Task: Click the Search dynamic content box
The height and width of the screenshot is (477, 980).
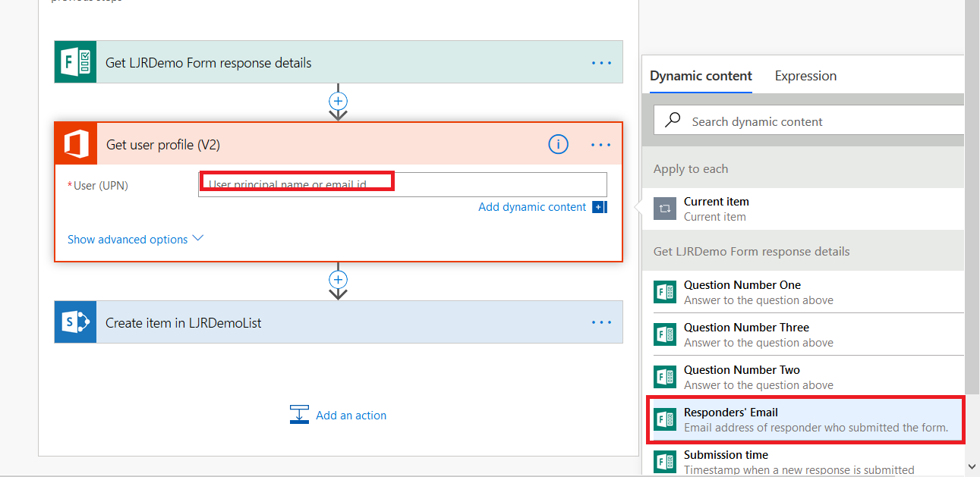Action: pos(809,121)
